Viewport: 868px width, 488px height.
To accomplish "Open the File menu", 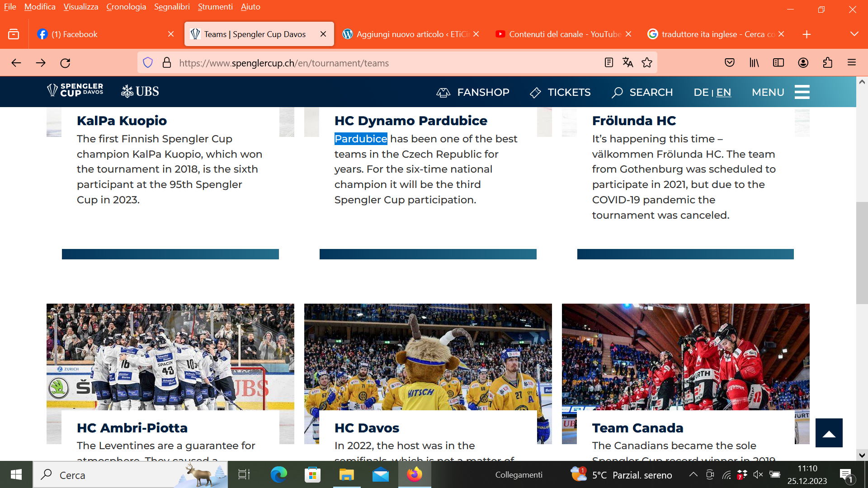I will (10, 7).
